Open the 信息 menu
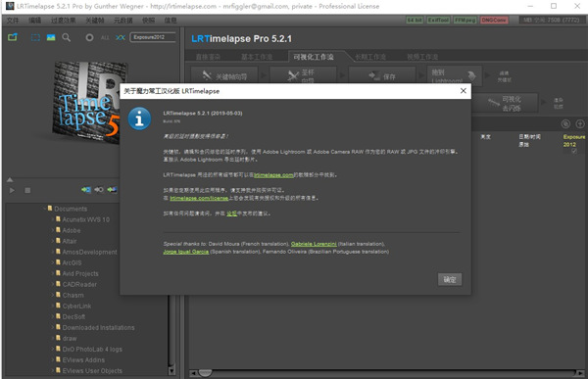Image resolution: width=588 pixels, height=379 pixels. tap(171, 21)
